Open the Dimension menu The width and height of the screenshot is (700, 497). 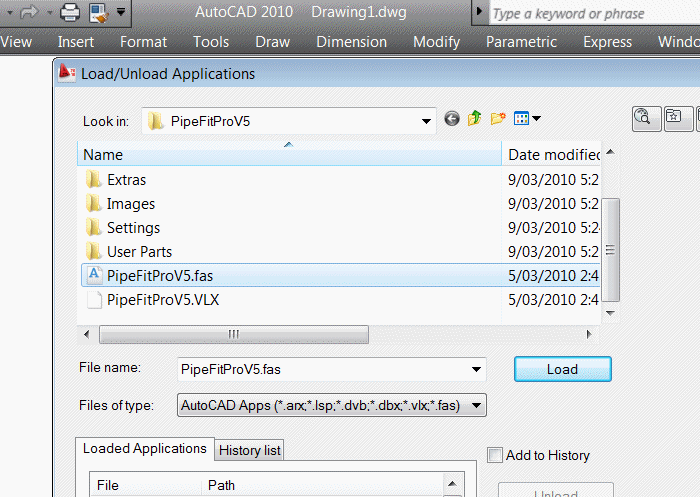point(351,42)
